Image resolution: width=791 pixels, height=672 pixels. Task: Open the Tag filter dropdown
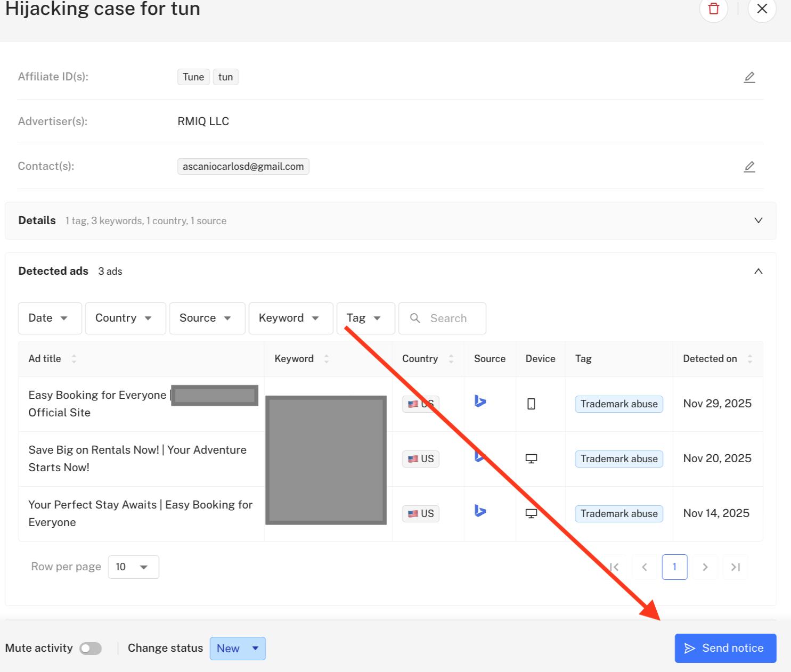click(x=366, y=318)
